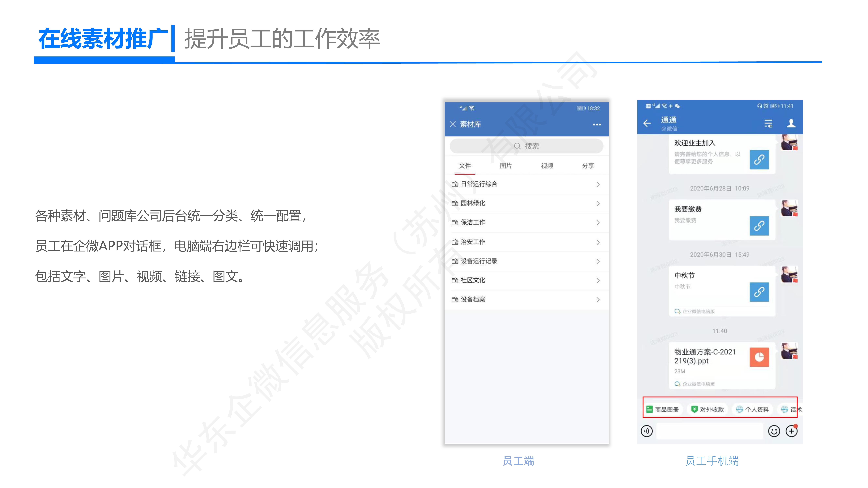This screenshot has height=488, width=868.
Task: Open chat list menu icon in 通通 header
Action: click(x=768, y=124)
